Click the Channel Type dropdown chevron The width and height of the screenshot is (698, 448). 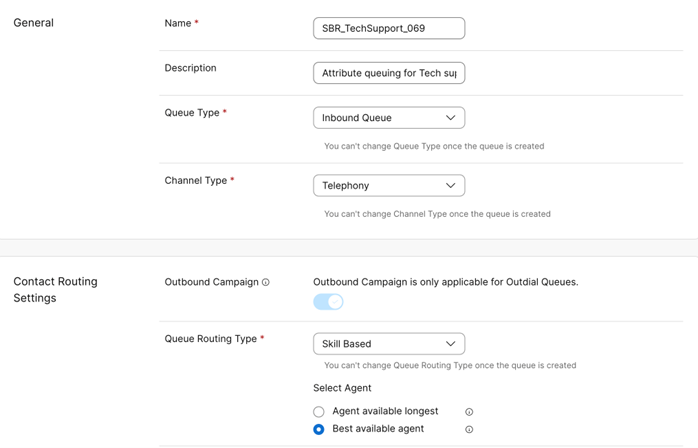[450, 185]
